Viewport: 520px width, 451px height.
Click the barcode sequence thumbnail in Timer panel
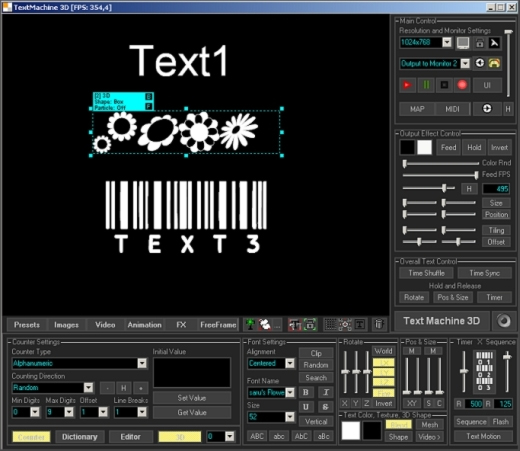[x=484, y=371]
